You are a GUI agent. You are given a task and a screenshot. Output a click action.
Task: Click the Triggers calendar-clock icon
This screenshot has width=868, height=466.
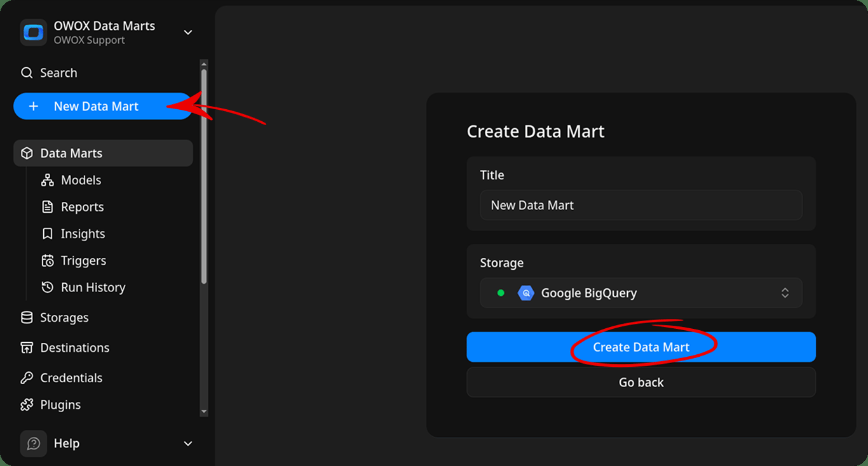[48, 261]
